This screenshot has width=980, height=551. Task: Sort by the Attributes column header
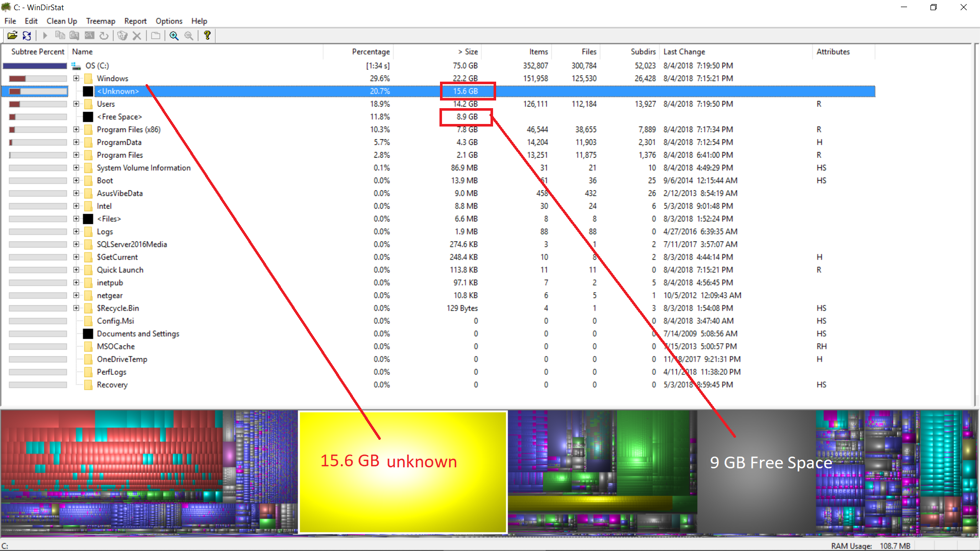click(x=843, y=52)
